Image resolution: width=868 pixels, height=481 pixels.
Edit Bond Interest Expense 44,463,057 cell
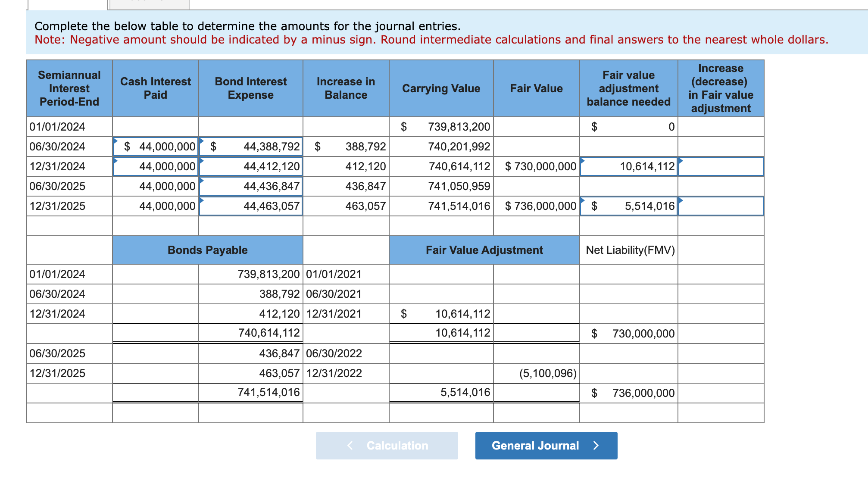pos(251,206)
